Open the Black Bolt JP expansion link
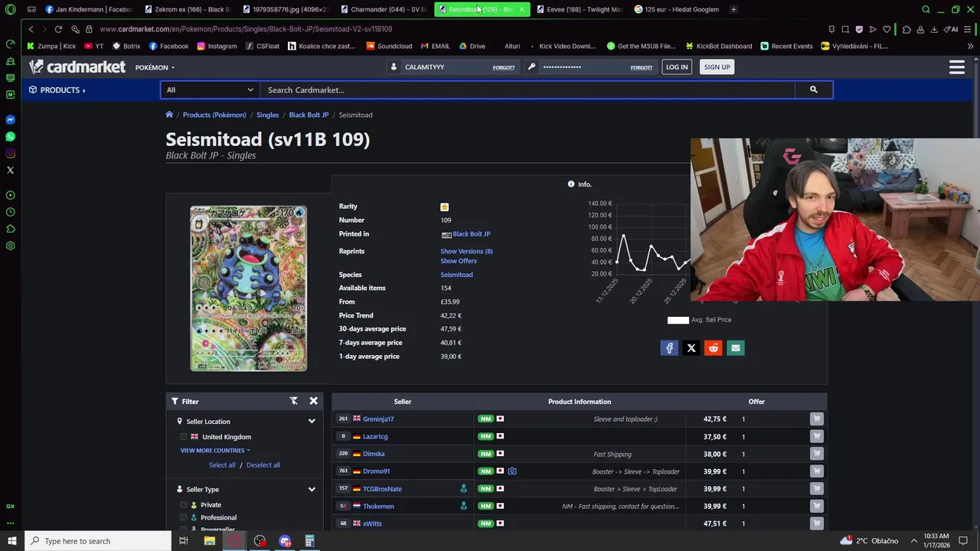The width and height of the screenshot is (980, 551). click(471, 234)
